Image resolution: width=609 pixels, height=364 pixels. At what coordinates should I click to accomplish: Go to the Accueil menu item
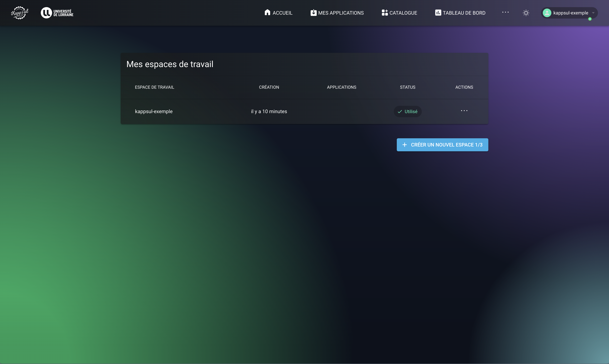coord(282,13)
